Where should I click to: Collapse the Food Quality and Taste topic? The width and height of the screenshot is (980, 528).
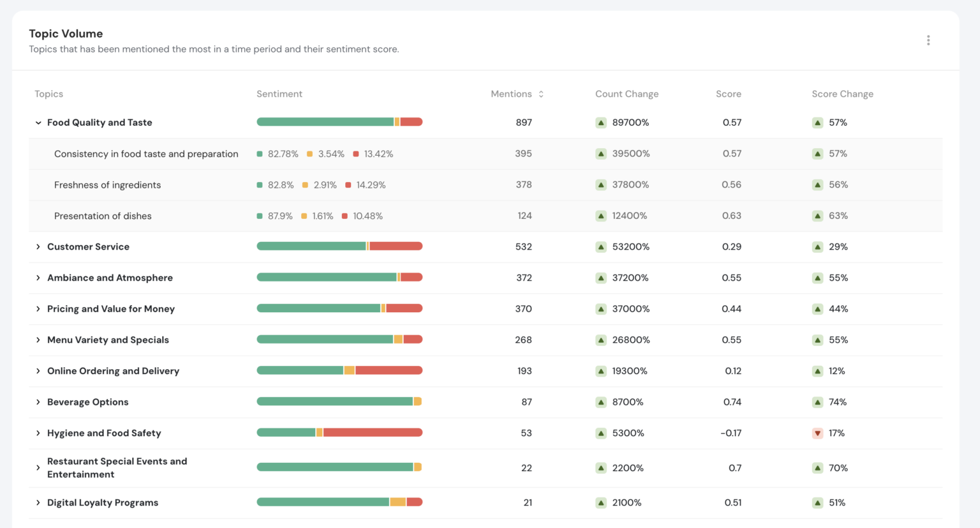point(38,123)
